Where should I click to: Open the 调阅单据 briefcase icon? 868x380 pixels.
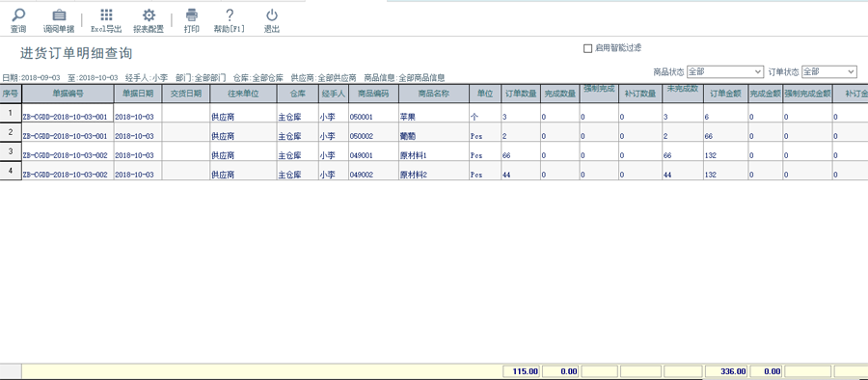(x=59, y=15)
